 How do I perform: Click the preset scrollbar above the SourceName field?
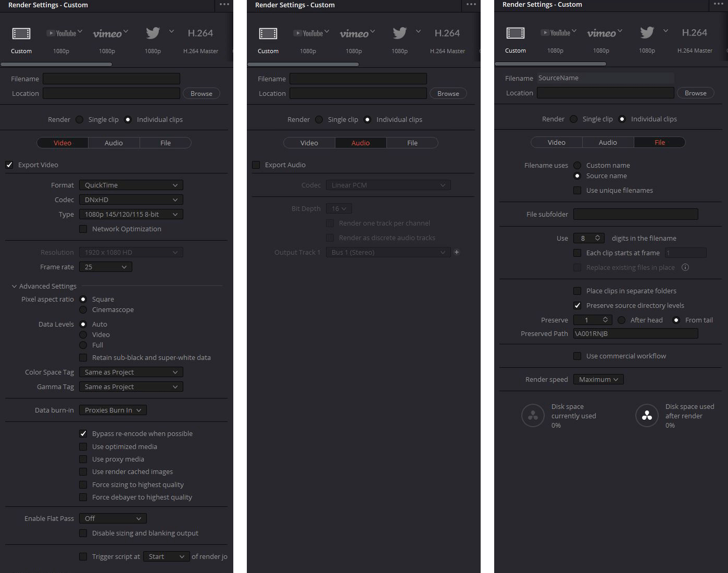(x=550, y=64)
